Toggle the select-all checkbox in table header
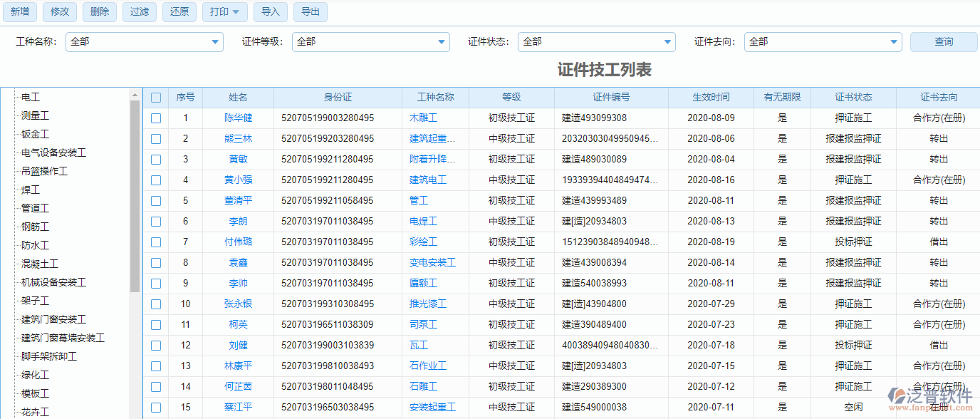 156,97
